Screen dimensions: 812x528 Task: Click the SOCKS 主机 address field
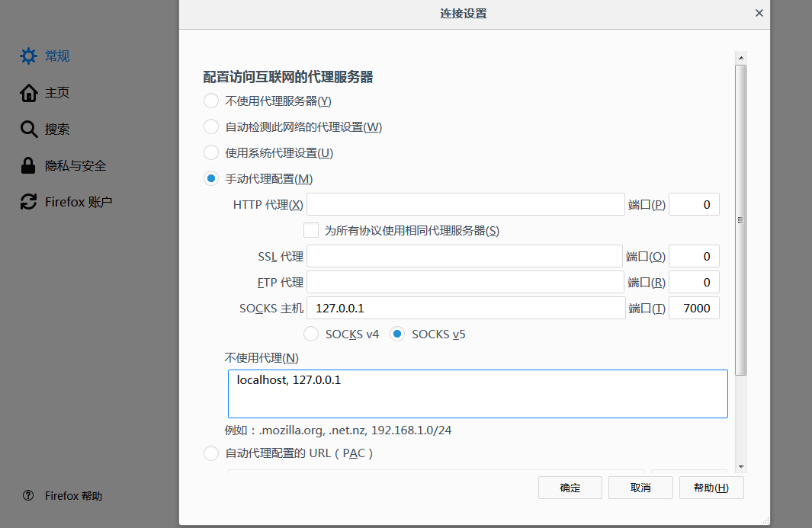coord(465,308)
